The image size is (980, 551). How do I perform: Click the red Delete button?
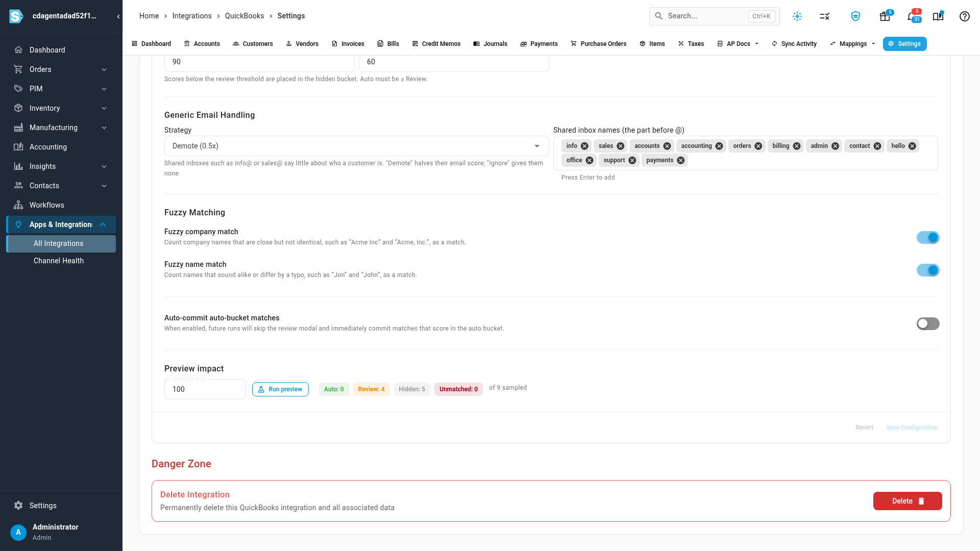(908, 501)
